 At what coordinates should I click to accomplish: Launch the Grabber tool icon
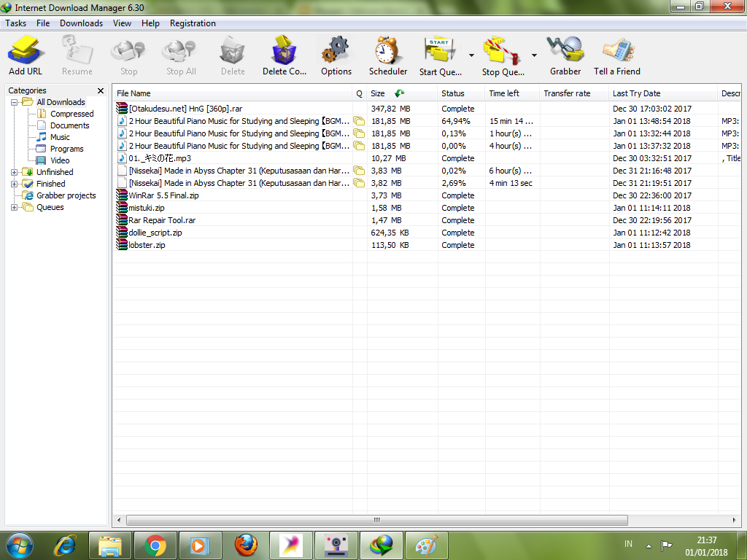pyautogui.click(x=565, y=50)
